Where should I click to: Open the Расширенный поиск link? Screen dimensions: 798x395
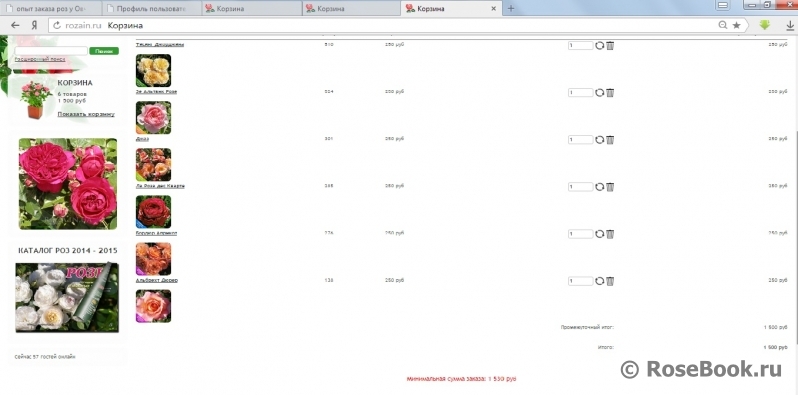click(x=40, y=59)
